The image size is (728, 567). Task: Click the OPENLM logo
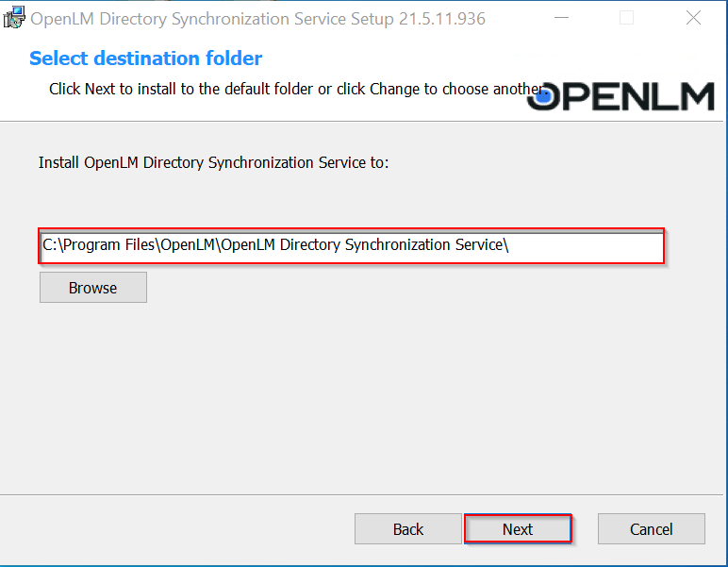coord(620,95)
